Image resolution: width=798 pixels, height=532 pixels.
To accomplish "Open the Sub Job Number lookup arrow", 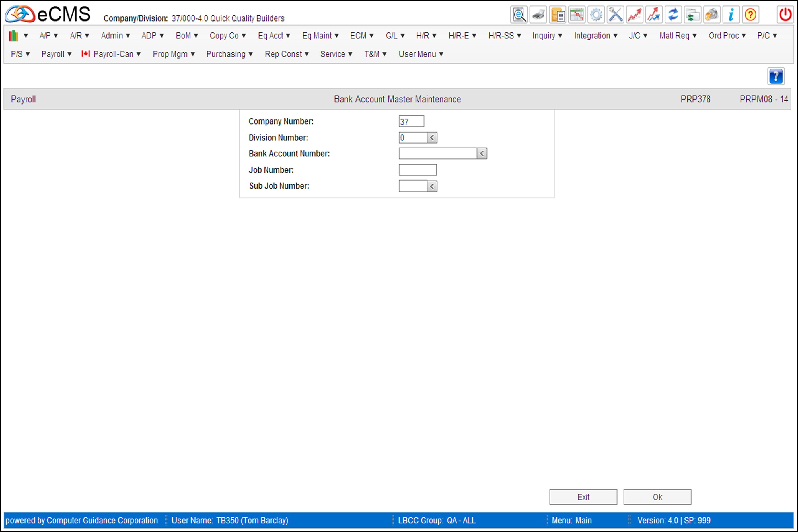I will 432,186.
